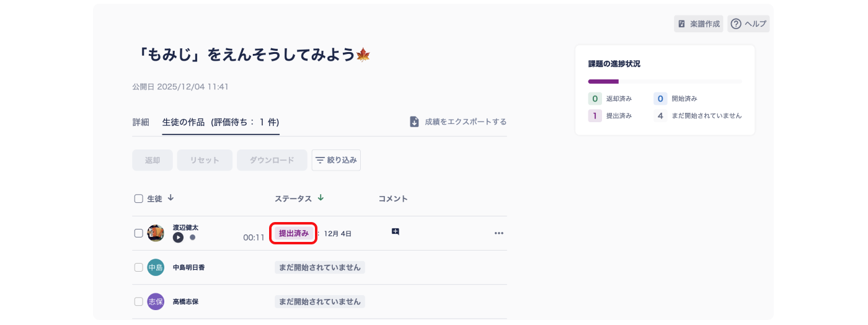The width and height of the screenshot is (868, 325).
Task: Open the ヘルプ help button
Action: (748, 24)
